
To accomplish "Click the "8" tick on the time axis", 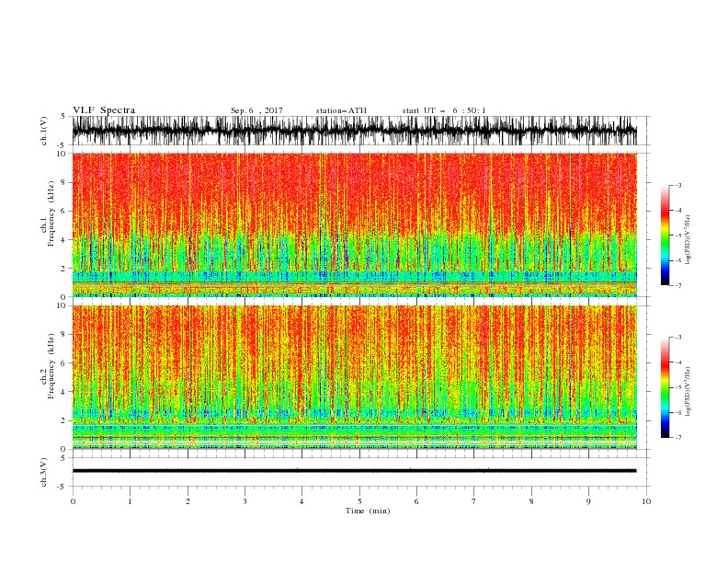I will [531, 501].
